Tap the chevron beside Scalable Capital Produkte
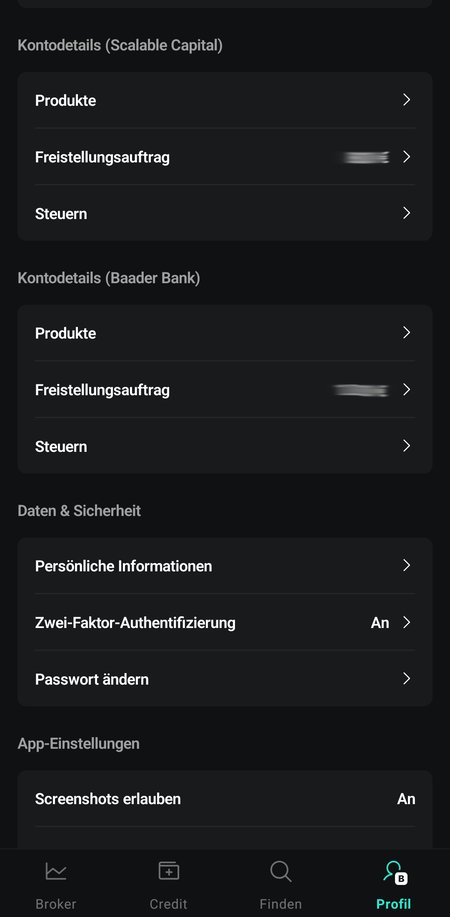This screenshot has width=450, height=917. 407,100
